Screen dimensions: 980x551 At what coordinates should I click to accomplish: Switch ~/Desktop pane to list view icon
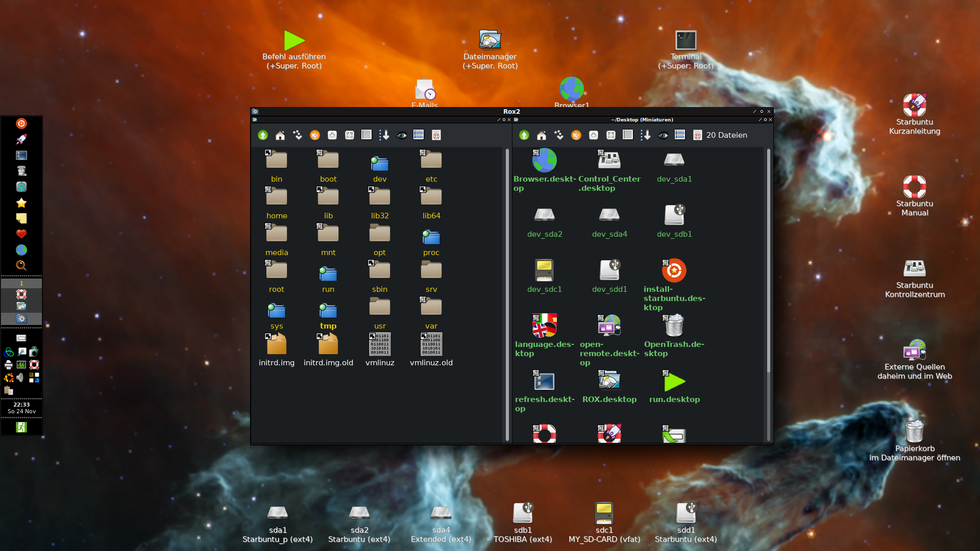[x=628, y=135]
